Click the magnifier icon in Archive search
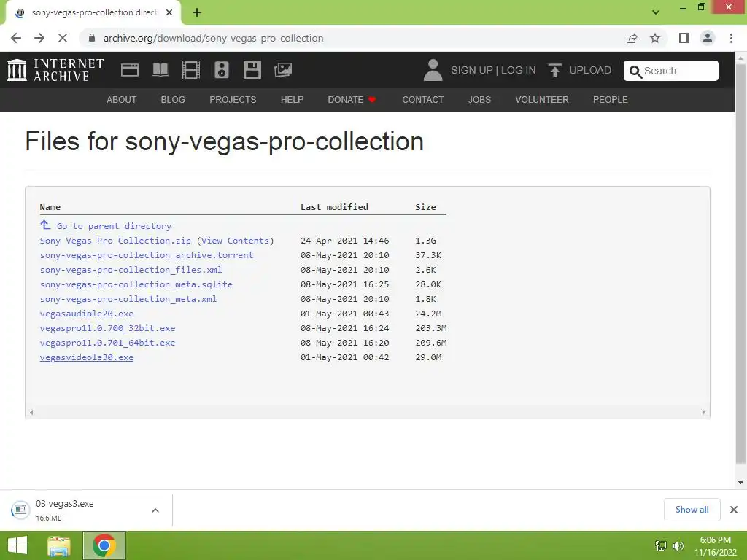Image resolution: width=747 pixels, height=560 pixels. point(635,71)
